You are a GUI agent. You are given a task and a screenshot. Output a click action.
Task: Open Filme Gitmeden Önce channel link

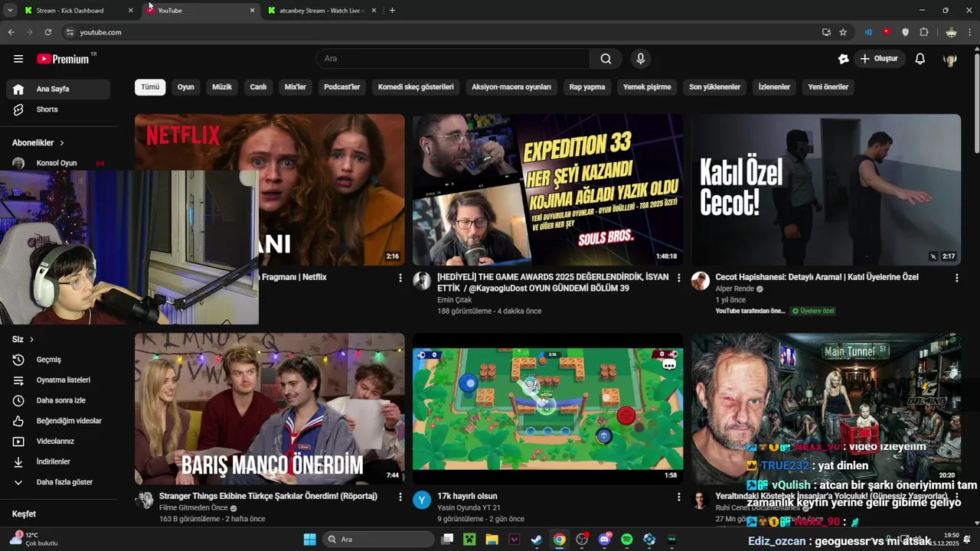tap(193, 508)
